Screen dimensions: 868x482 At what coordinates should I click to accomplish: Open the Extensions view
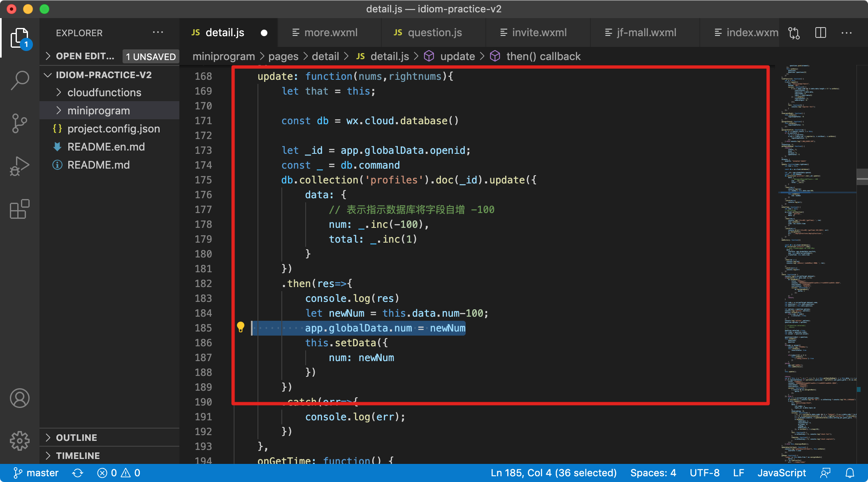(20, 209)
